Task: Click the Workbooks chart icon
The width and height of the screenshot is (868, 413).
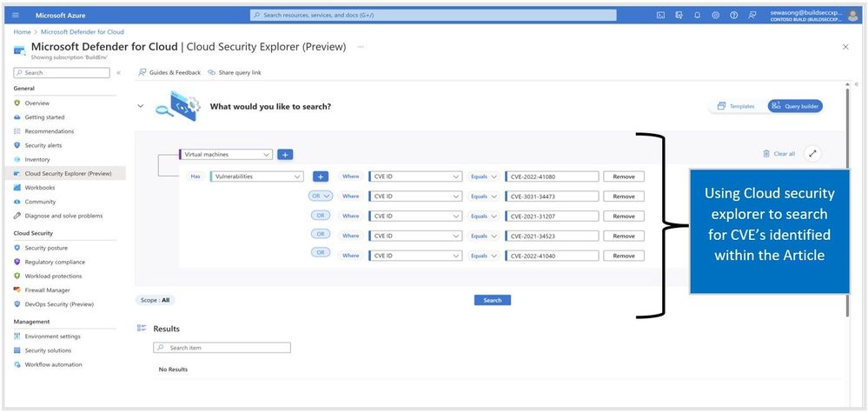Action: tap(17, 188)
